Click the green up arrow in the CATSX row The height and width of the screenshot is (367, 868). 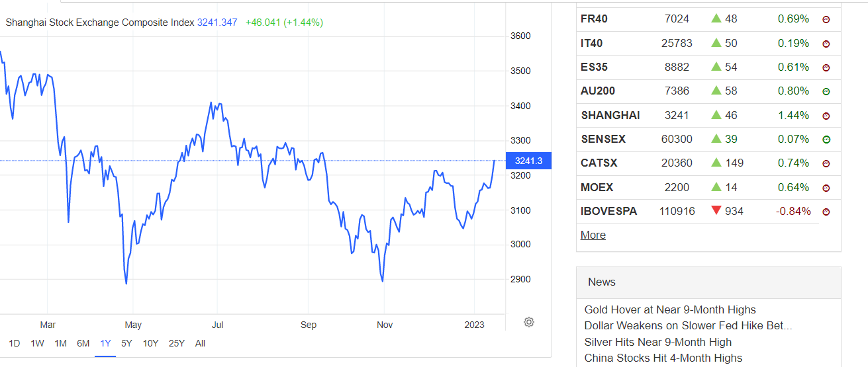(x=716, y=163)
